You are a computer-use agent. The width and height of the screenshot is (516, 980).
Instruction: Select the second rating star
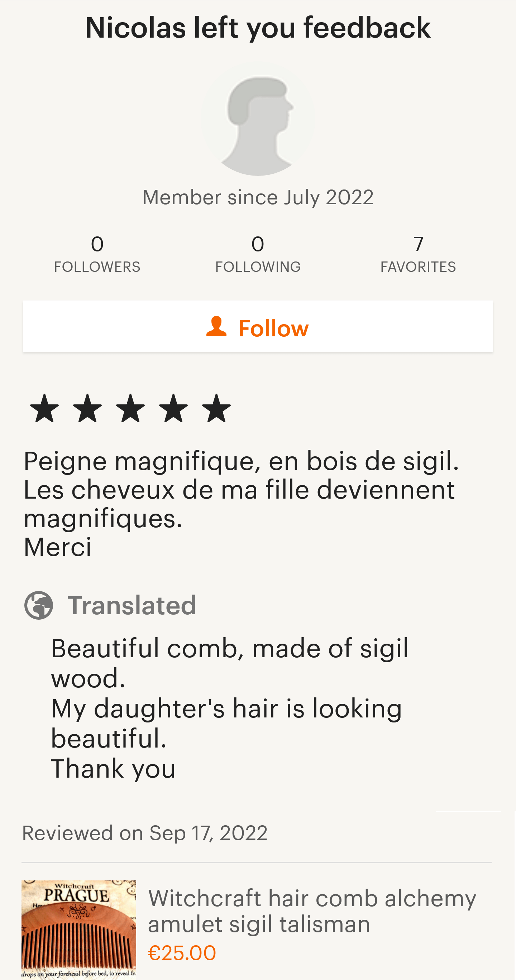(x=87, y=408)
